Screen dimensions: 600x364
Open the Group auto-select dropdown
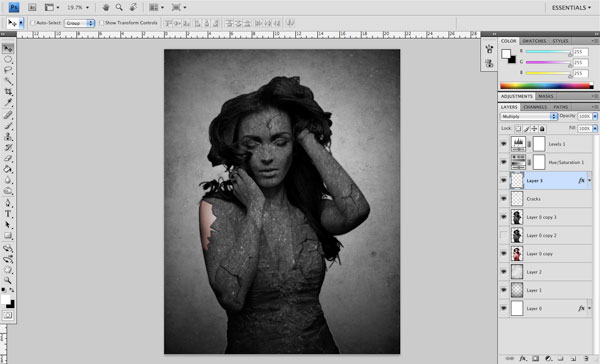click(x=79, y=23)
